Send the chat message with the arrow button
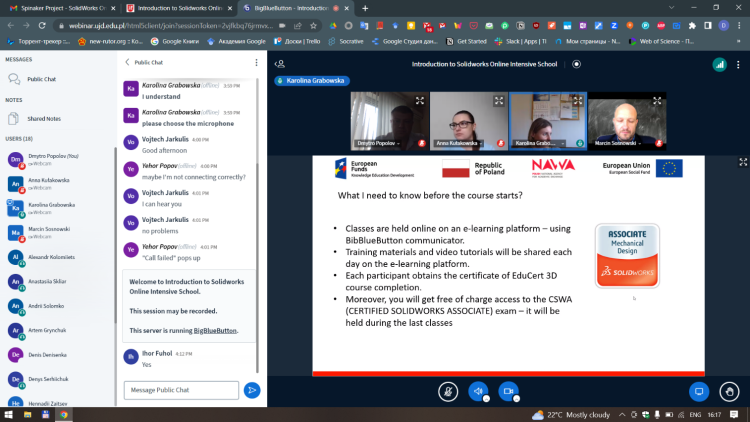The image size is (750, 422). (x=253, y=389)
